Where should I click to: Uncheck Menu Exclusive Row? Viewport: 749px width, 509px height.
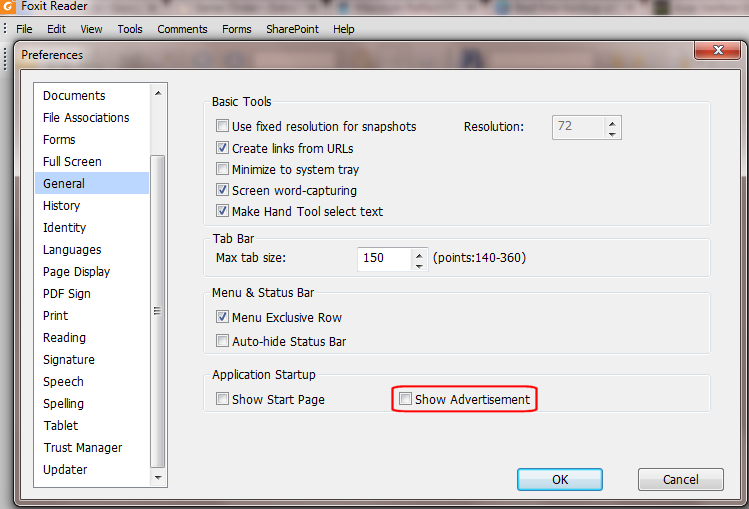[x=222, y=317]
